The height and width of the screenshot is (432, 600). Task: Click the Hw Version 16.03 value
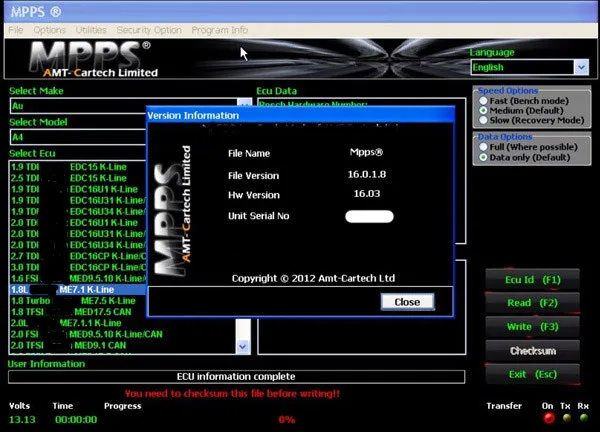coord(367,194)
